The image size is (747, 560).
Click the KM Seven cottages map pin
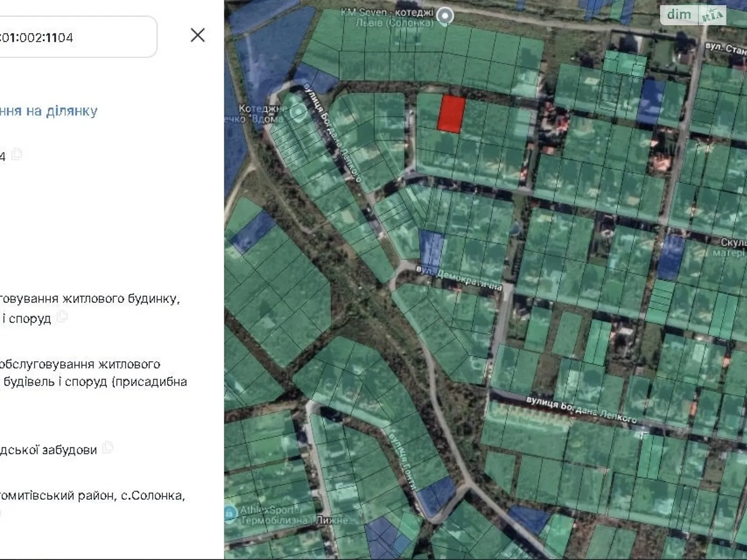pos(444,16)
